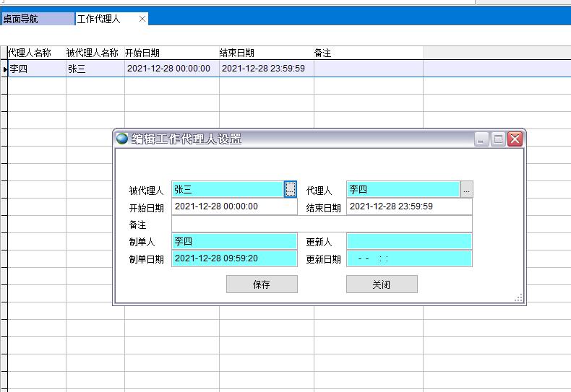Minimize the 编辑工作代理人设置 dialog
This screenshot has height=392, width=571.
point(482,139)
